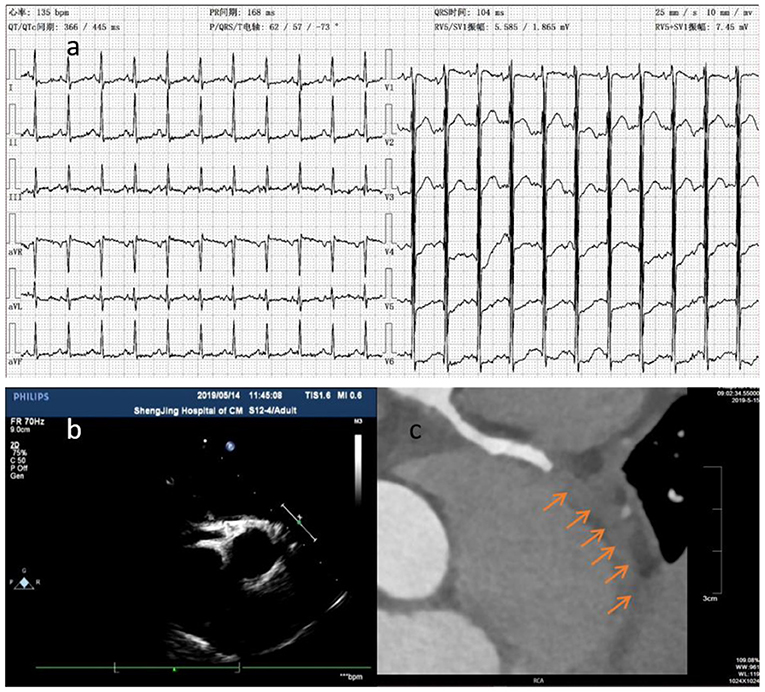
Task: Click the green caret marker on the echo timeline
Action: (174, 670)
